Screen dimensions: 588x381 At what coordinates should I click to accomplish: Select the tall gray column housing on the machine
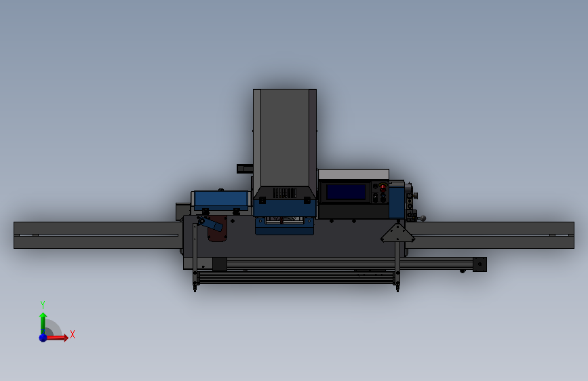pos(285,138)
